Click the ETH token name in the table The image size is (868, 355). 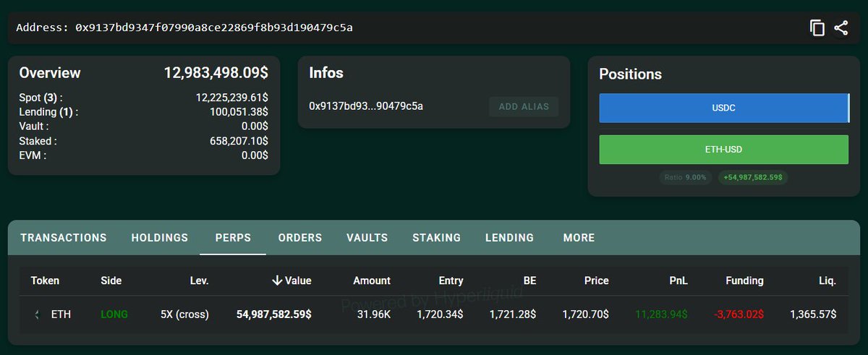coord(60,315)
